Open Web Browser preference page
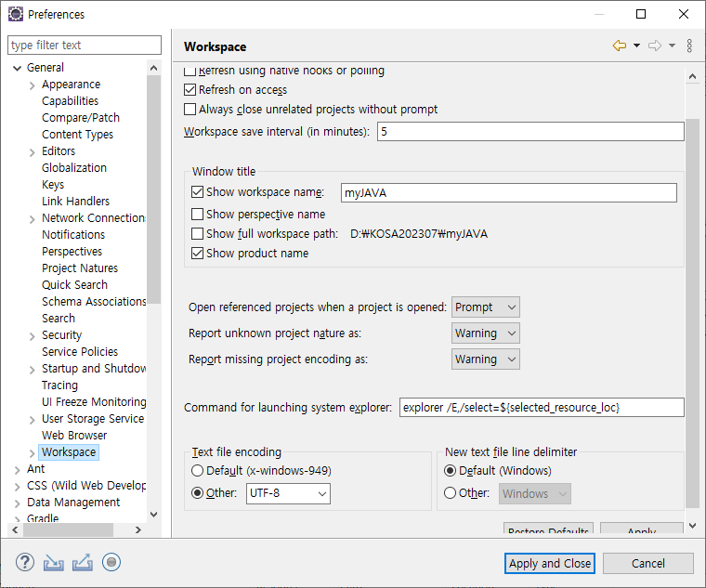This screenshot has width=706, height=588. [74, 436]
